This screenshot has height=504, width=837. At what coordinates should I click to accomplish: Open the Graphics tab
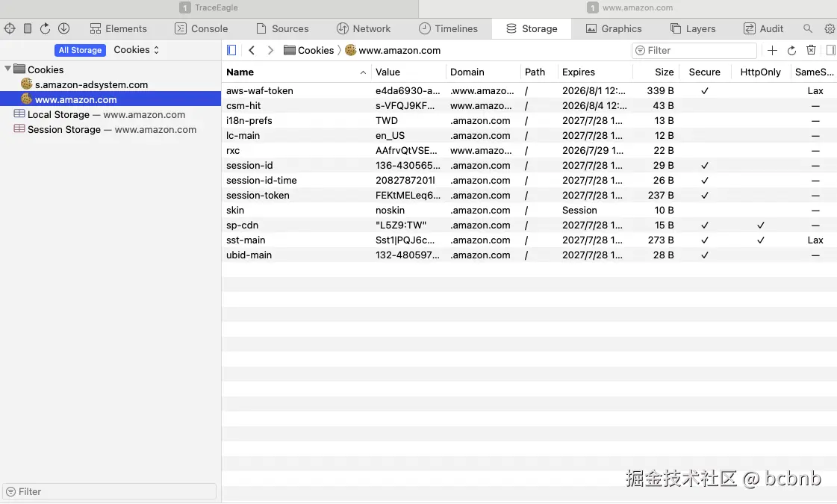tap(613, 29)
